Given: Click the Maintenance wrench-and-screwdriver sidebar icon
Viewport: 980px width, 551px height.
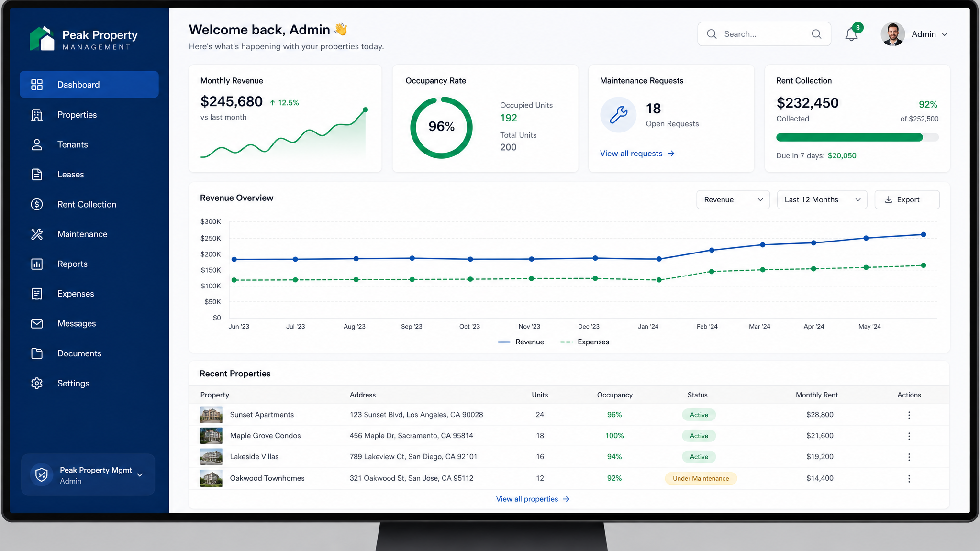Looking at the screenshot, I should (x=37, y=234).
